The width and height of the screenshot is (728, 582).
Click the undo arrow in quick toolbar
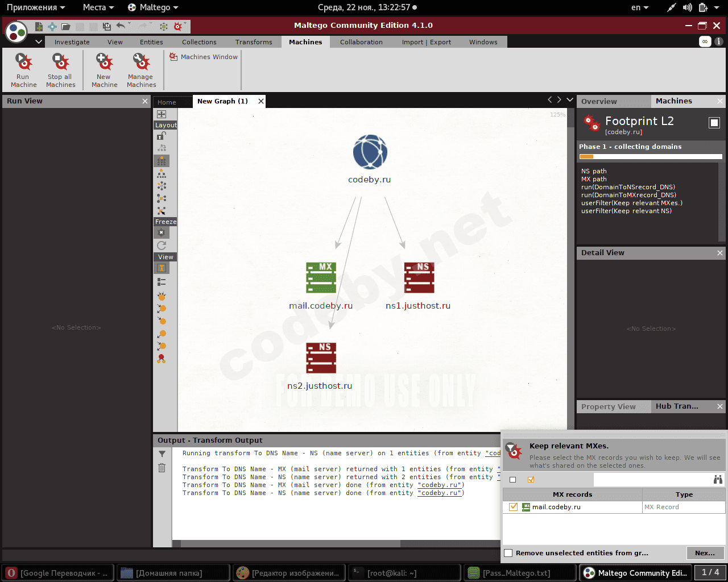tap(120, 26)
